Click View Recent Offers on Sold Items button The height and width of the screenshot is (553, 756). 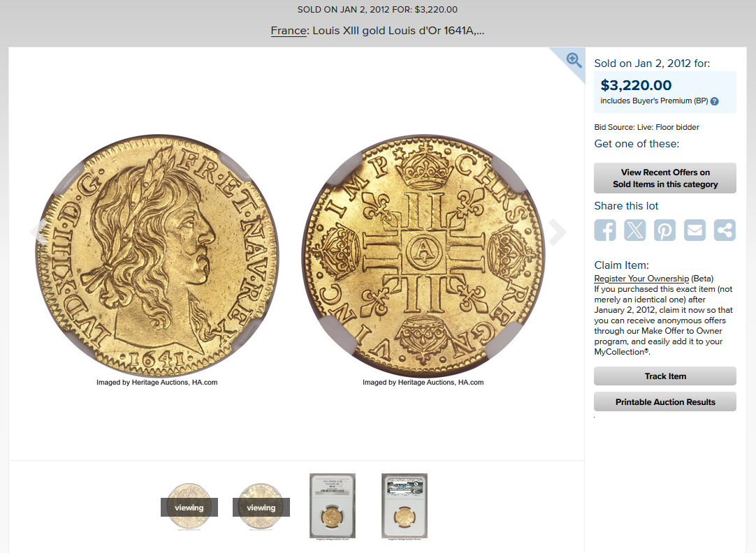[x=665, y=178]
